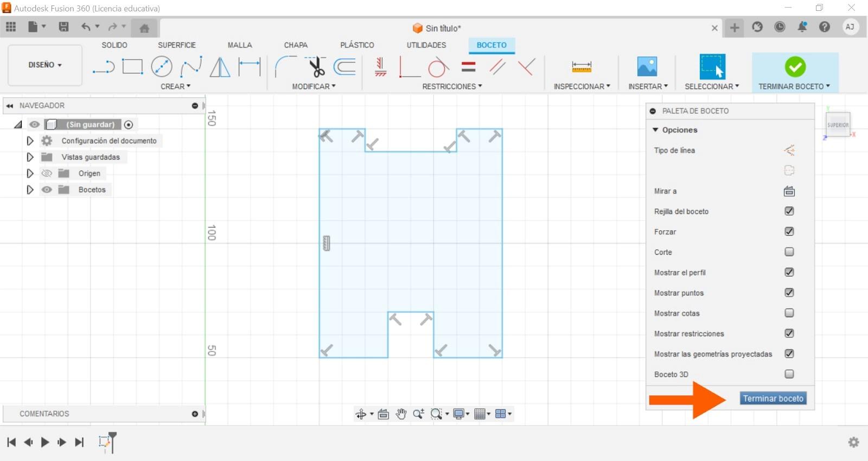This screenshot has width=868, height=461.
Task: Click the Mirar a (Look At) icon
Action: point(789,191)
